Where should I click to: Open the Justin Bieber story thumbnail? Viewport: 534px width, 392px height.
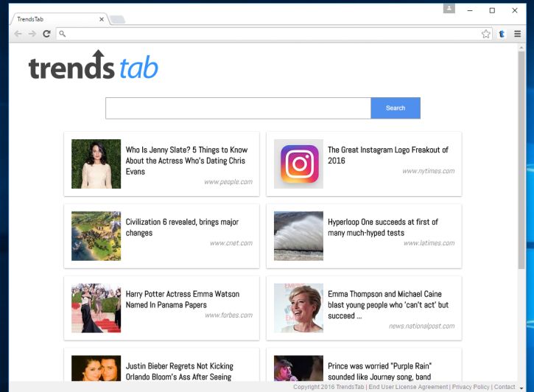(96, 368)
